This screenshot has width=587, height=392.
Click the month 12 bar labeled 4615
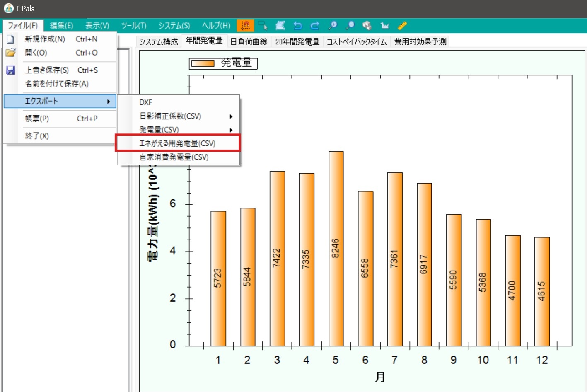(542, 291)
